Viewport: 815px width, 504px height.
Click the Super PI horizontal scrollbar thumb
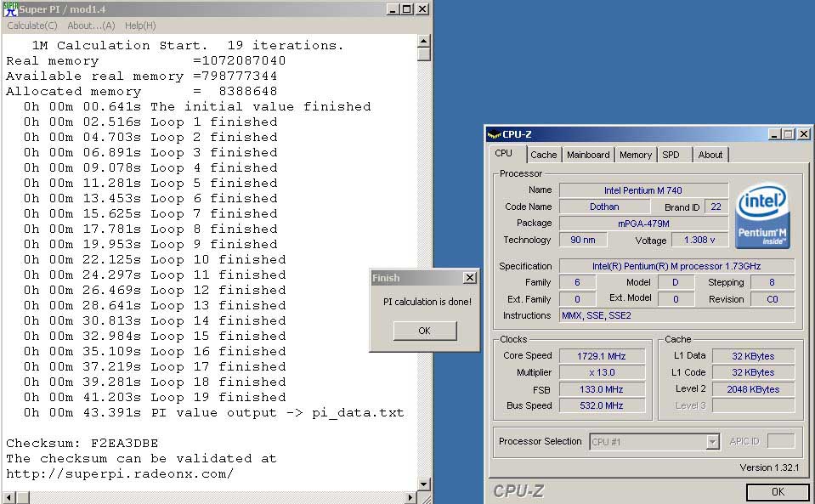tap(22, 498)
